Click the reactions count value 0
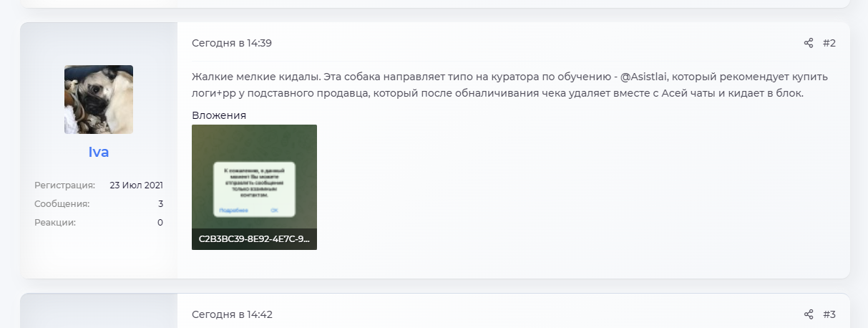The height and width of the screenshot is (328, 868). click(x=160, y=223)
